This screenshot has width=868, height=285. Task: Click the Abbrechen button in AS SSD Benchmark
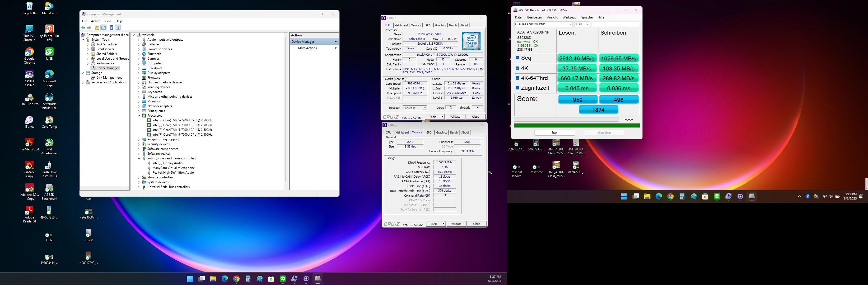click(604, 132)
